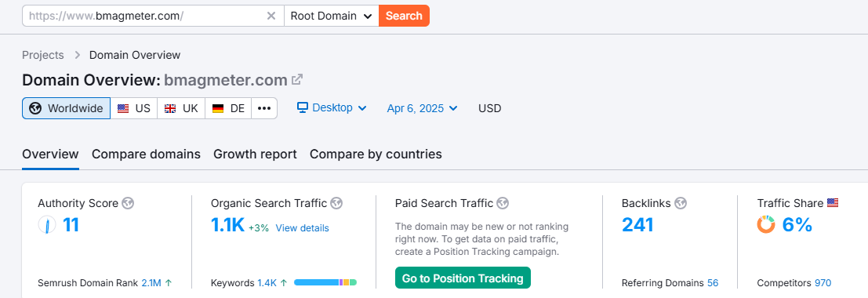Open Competitors 970 value
The width and height of the screenshot is (868, 298).
tap(823, 282)
